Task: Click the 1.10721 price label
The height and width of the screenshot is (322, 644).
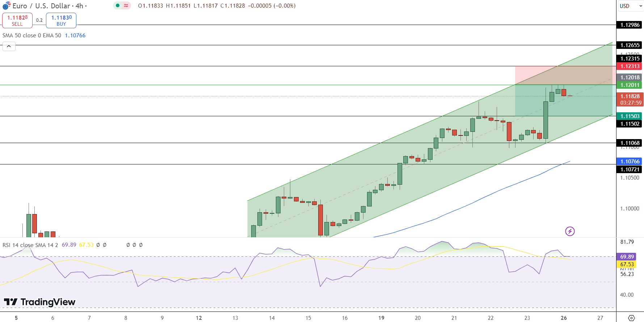Action: coord(630,170)
